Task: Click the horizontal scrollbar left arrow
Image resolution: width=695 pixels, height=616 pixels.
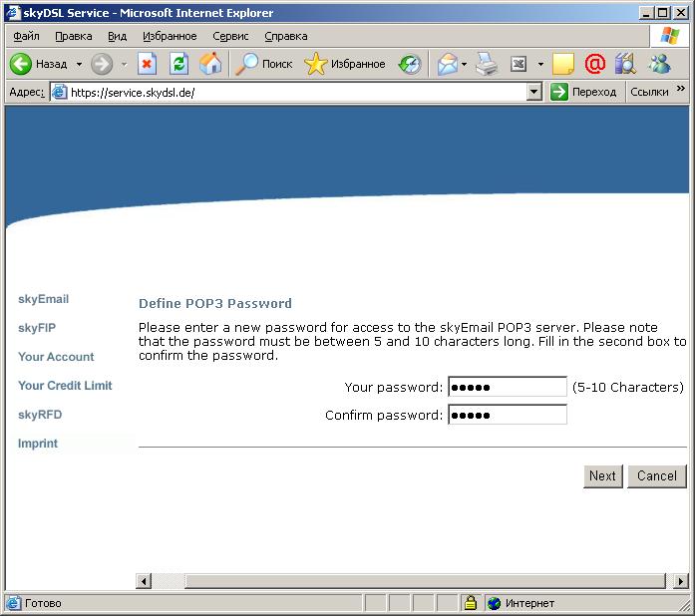Action: pyautogui.click(x=144, y=580)
